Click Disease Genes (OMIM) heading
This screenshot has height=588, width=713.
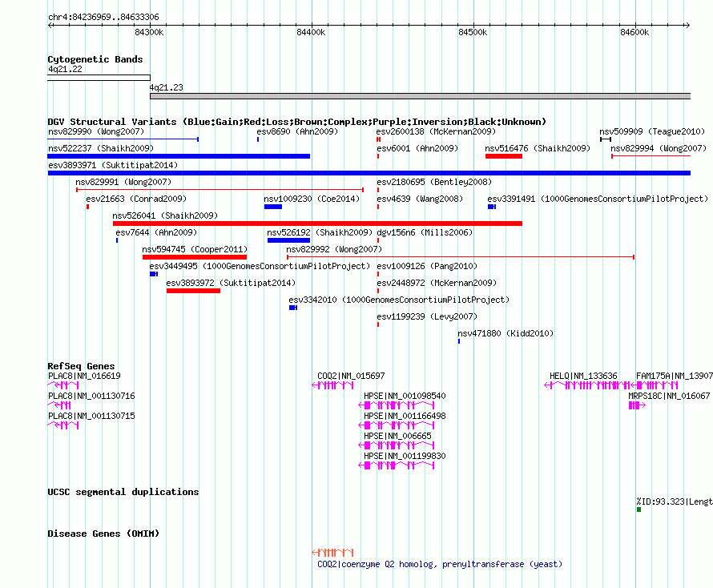(103, 534)
